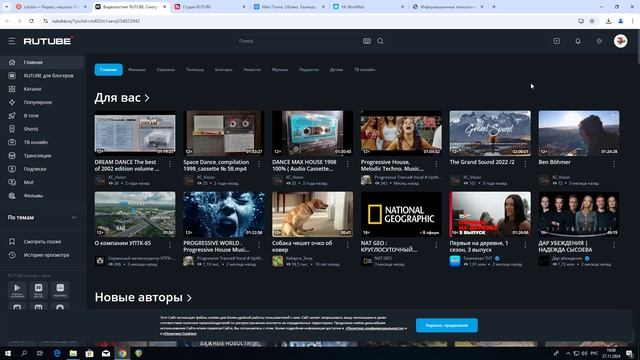Open Windows Start menu

coord(8,353)
